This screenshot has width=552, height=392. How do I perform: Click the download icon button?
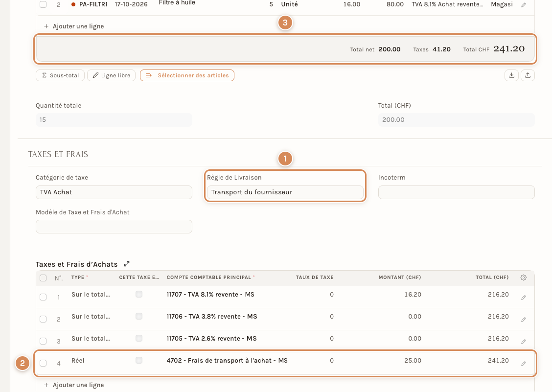pos(511,75)
